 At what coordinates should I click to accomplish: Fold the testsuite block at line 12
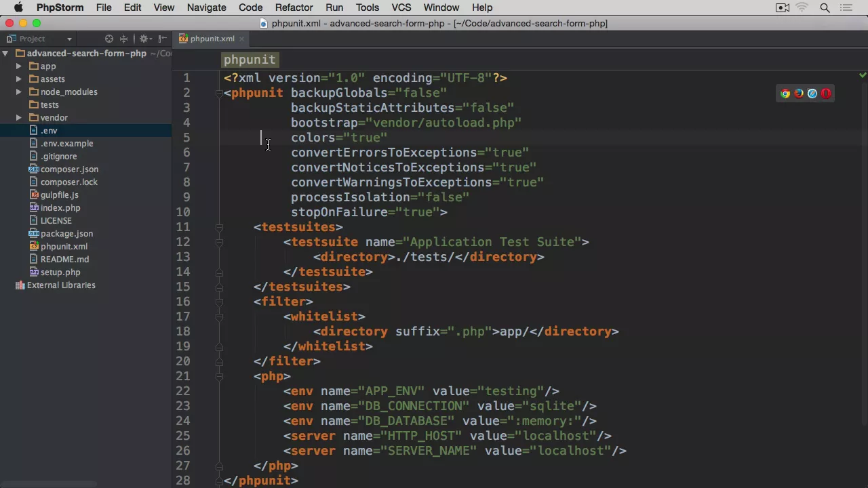click(x=219, y=242)
